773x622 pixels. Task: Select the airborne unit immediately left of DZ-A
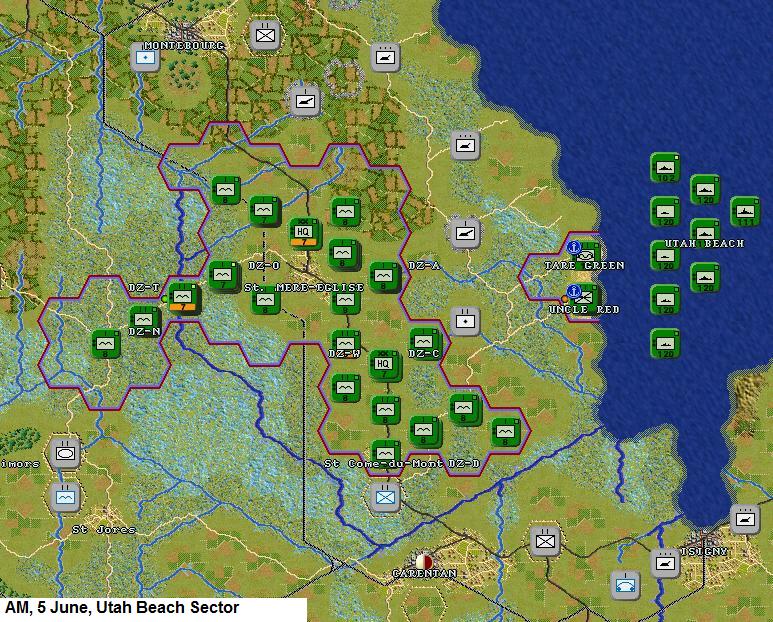point(385,276)
